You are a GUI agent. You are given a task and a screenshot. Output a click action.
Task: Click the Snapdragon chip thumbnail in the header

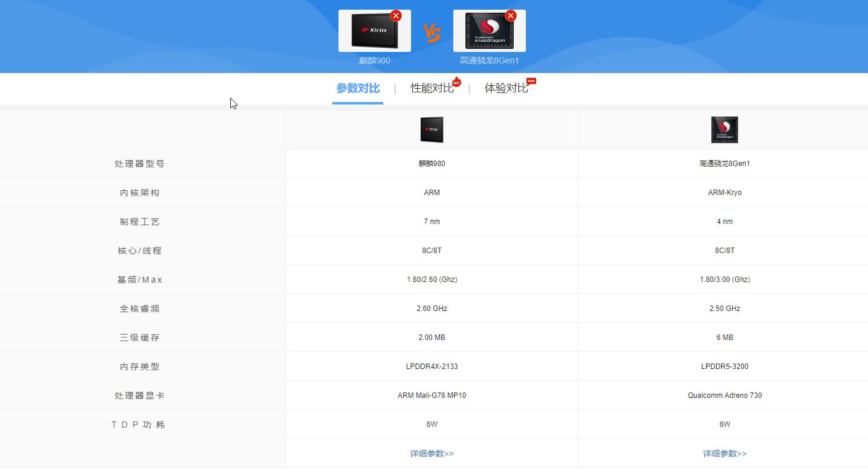(x=490, y=31)
